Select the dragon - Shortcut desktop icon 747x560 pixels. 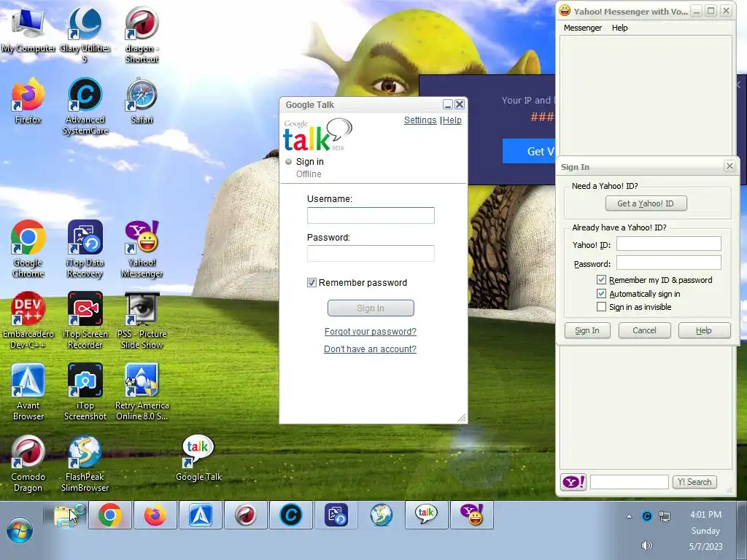coord(142,34)
